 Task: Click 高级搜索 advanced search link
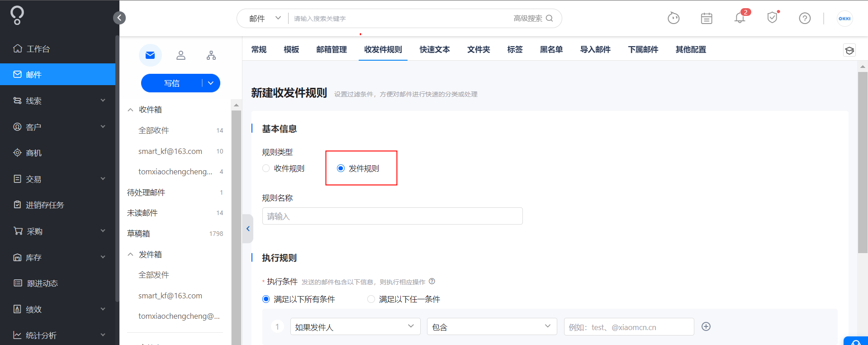[x=527, y=18]
